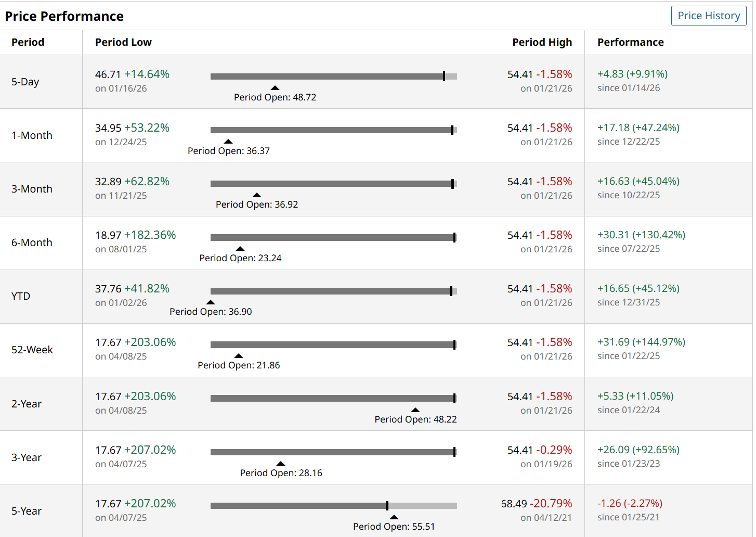Select the 52-Week row label
Viewport: 756px width, 537px height.
pyautogui.click(x=32, y=350)
